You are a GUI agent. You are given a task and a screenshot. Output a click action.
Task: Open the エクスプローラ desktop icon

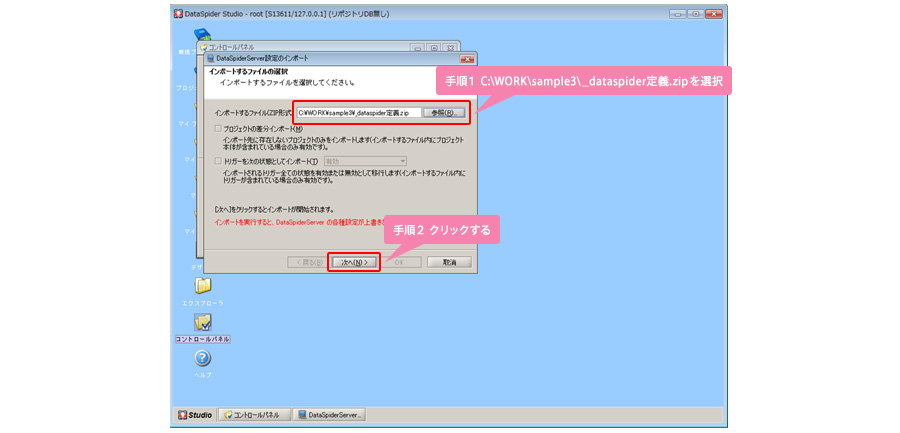pyautogui.click(x=202, y=286)
